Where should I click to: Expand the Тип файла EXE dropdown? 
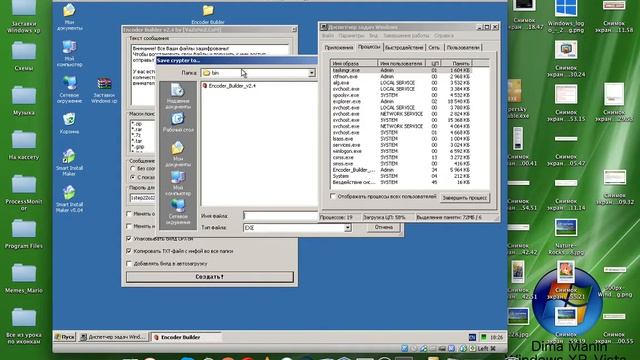(347, 228)
